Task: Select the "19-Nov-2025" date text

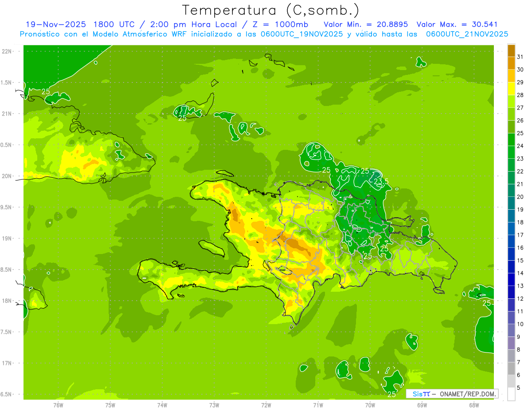Action: click(55, 24)
